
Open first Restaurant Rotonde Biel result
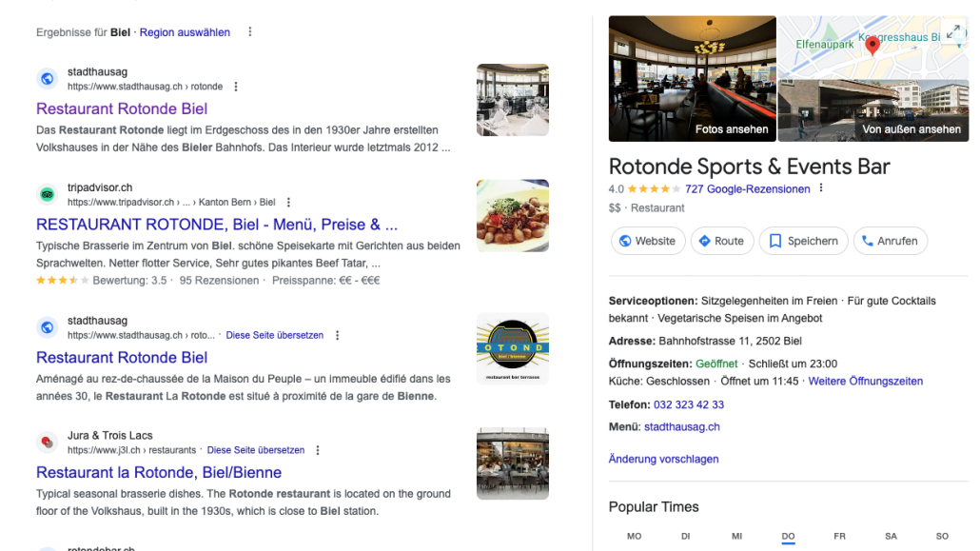(122, 108)
